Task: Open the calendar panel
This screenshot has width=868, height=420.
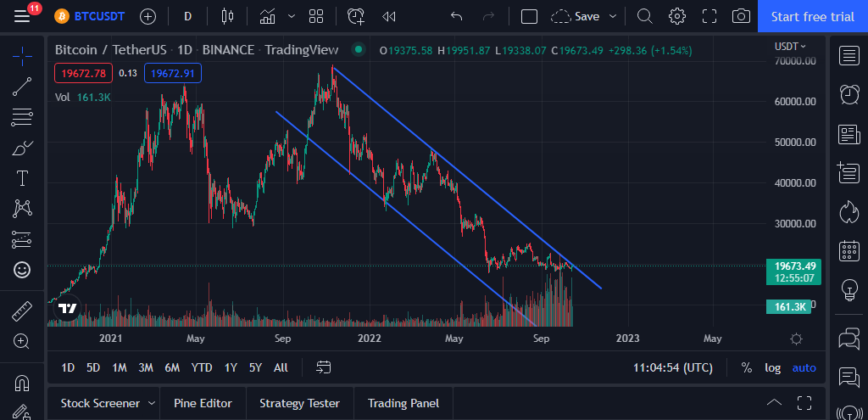Action: (849, 250)
